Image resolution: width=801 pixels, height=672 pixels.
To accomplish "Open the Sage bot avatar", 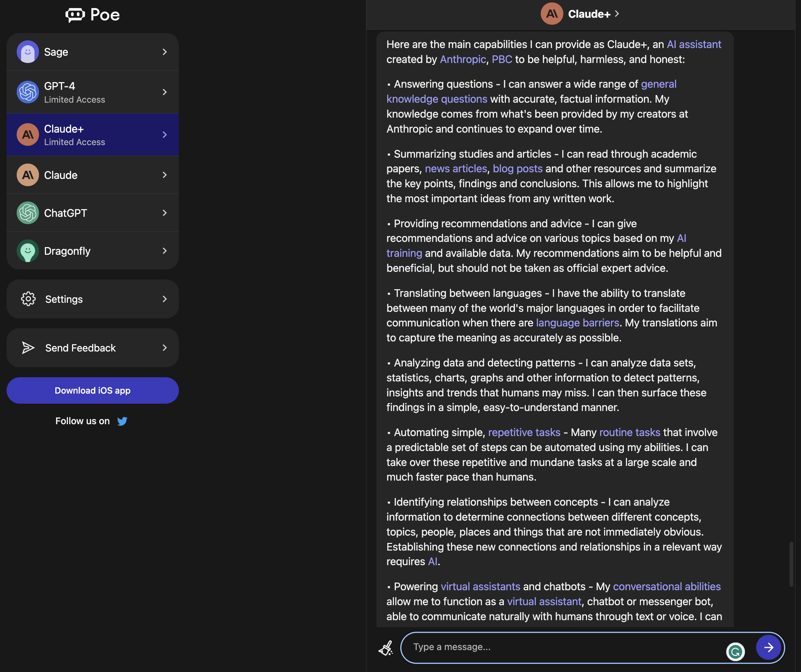I will pos(28,52).
